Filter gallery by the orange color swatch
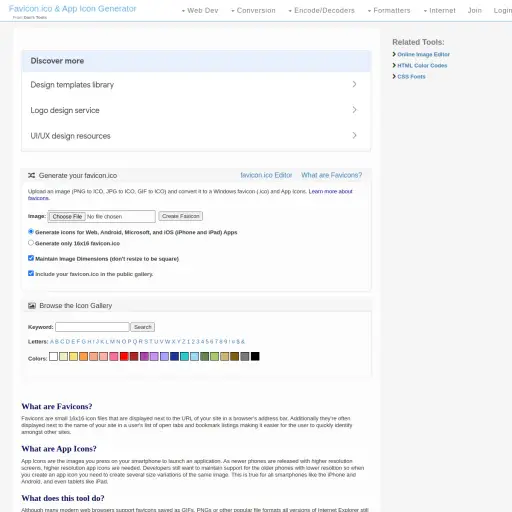This screenshot has height=512, width=512. 84,357
